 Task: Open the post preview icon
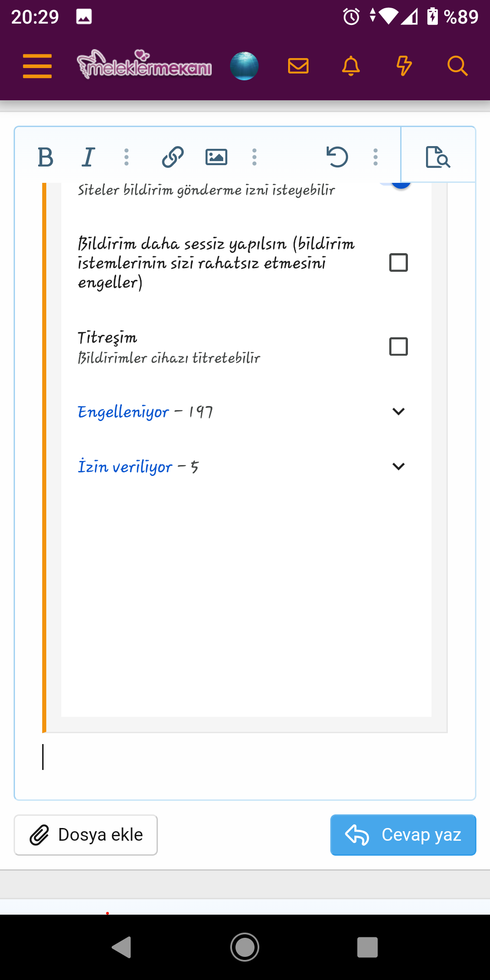click(x=438, y=157)
